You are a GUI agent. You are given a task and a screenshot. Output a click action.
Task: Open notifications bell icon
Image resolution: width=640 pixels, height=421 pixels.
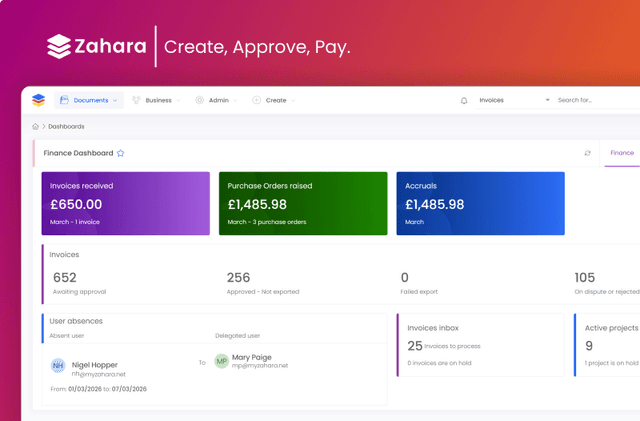tap(464, 100)
